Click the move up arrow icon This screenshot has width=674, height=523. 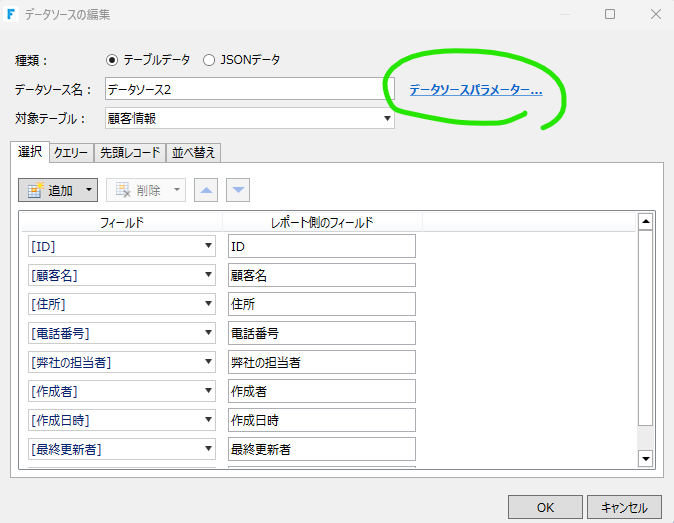(x=204, y=190)
